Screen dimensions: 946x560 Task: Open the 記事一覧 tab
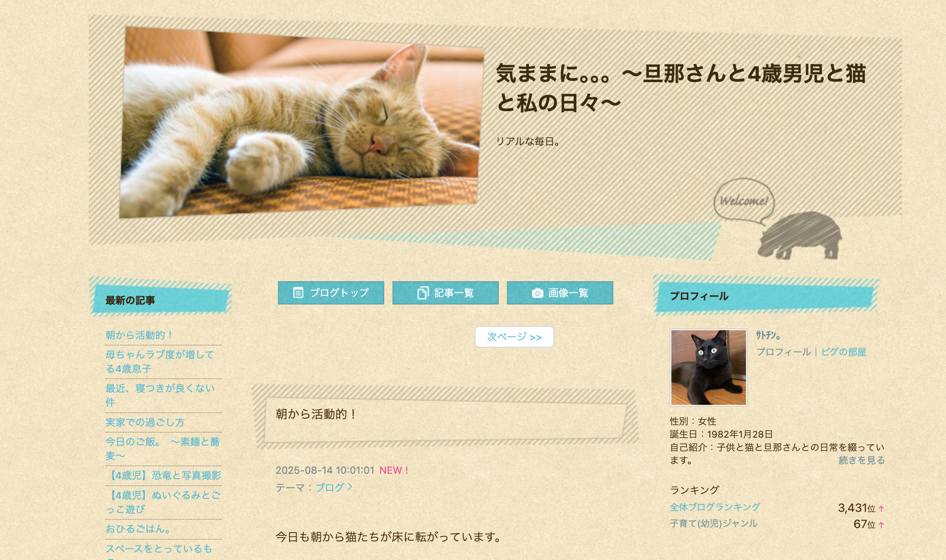445,293
